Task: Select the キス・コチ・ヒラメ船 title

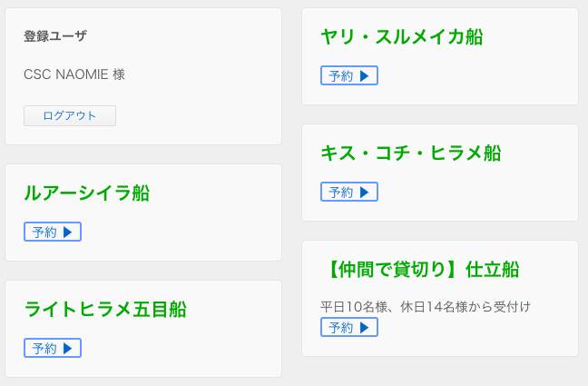Action: (411, 153)
